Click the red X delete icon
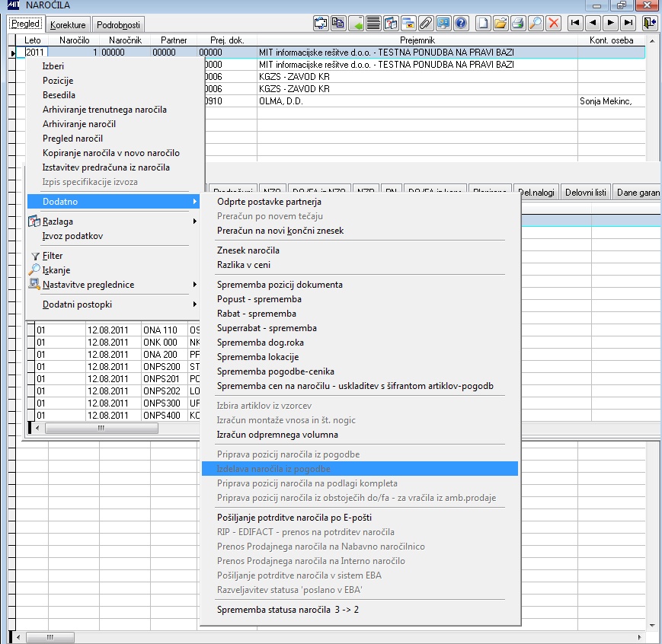The height and width of the screenshot is (644, 662). 553,23
